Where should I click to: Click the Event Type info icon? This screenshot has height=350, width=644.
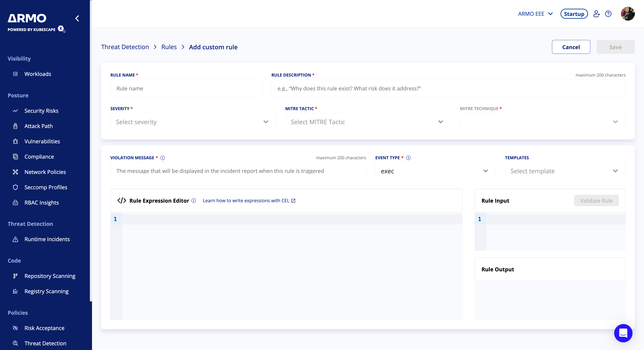coord(408,158)
